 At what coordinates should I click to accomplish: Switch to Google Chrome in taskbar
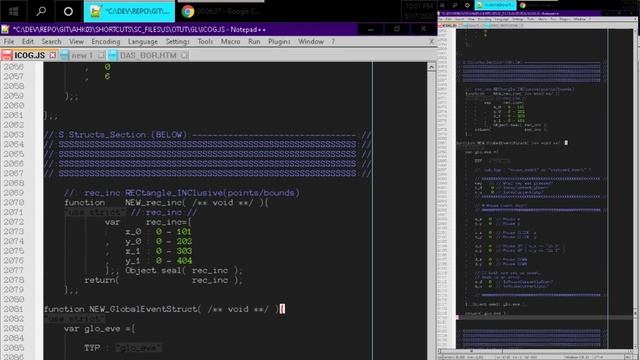[221, 11]
